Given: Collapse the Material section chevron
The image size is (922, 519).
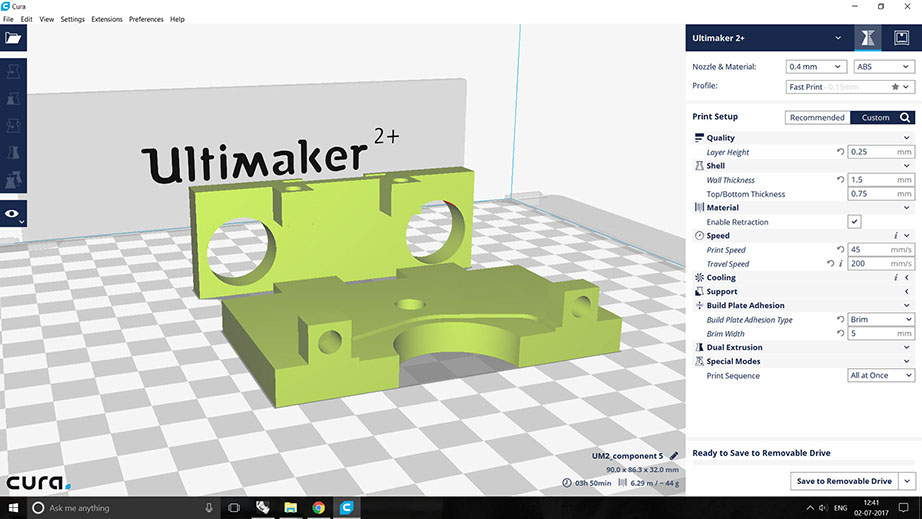Looking at the screenshot, I should click(906, 207).
